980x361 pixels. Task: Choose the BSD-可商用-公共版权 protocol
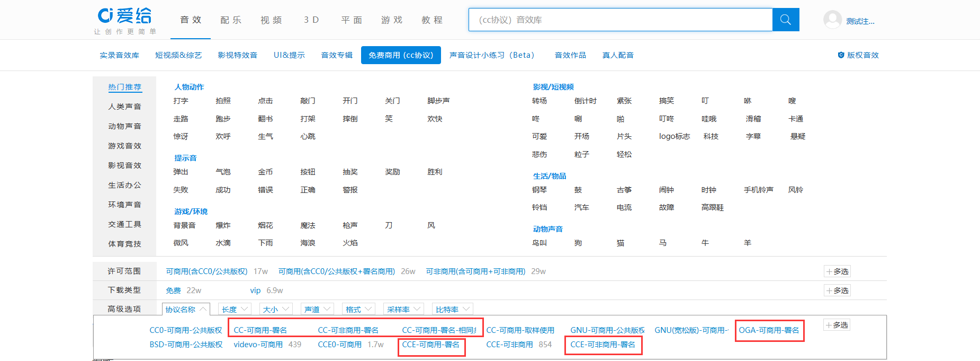coord(186,345)
